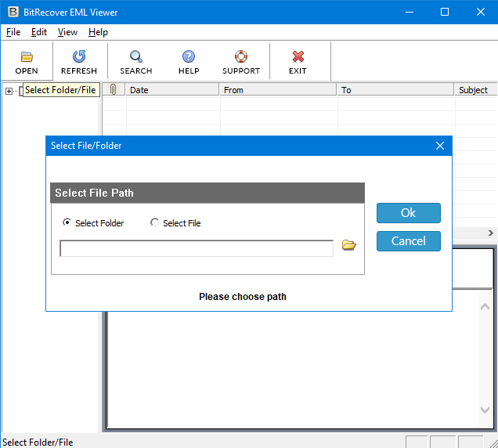Sort by the To column header
Viewport: 498px width, 448px height.
pos(395,89)
